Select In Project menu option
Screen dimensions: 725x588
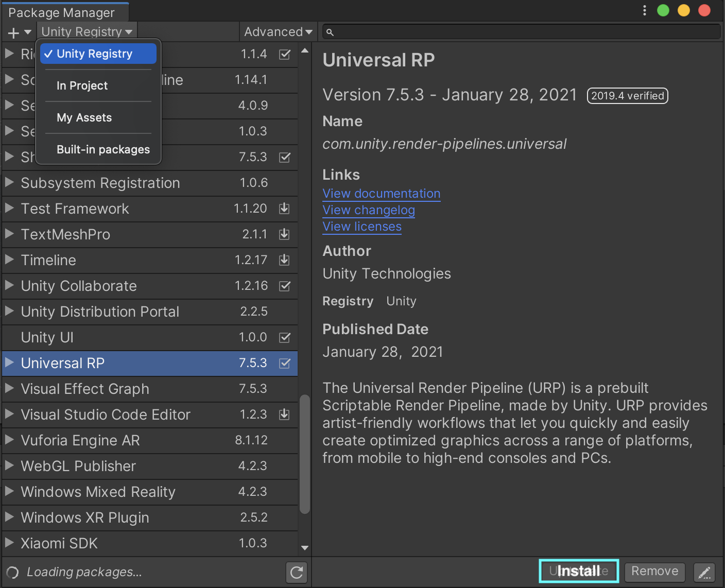tap(98, 85)
